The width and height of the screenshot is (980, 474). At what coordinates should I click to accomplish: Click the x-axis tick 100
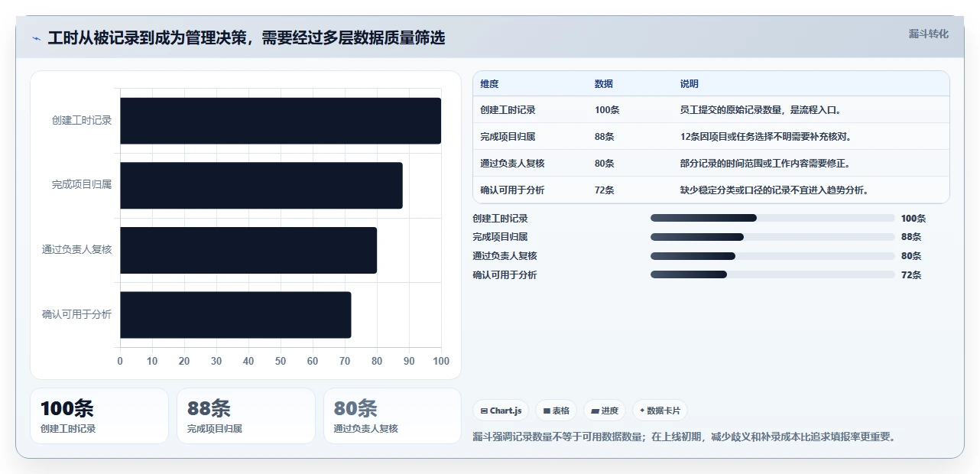click(x=441, y=361)
